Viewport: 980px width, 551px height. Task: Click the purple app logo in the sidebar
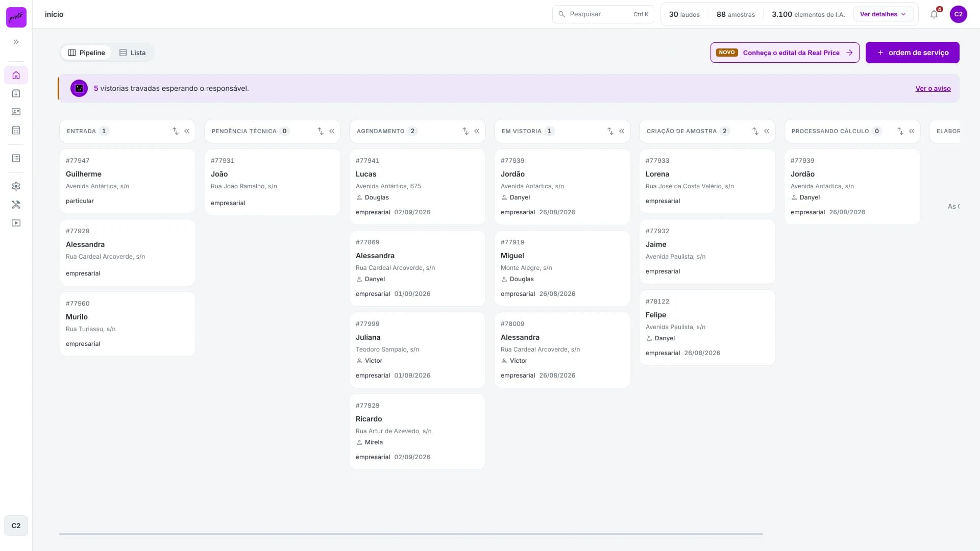tap(16, 17)
